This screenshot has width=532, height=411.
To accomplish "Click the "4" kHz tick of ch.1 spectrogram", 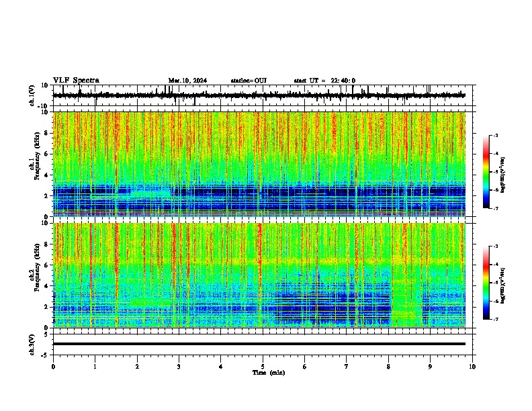I will [46, 175].
